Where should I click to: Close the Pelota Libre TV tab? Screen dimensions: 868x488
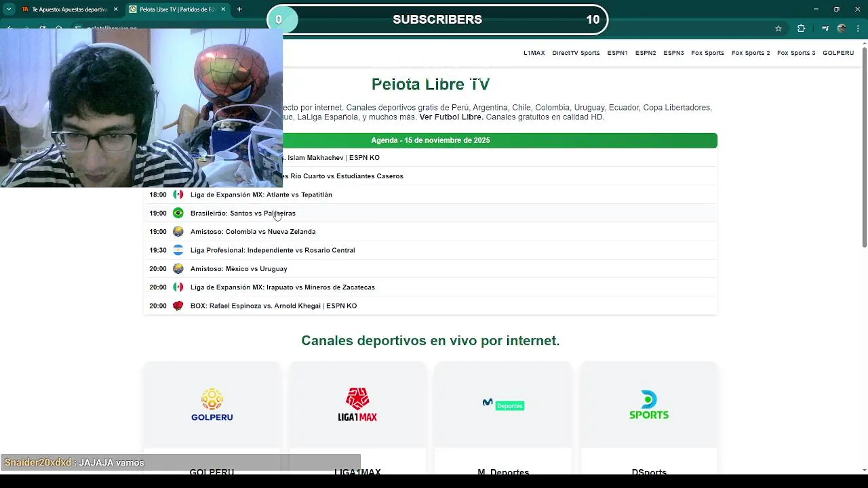(222, 9)
